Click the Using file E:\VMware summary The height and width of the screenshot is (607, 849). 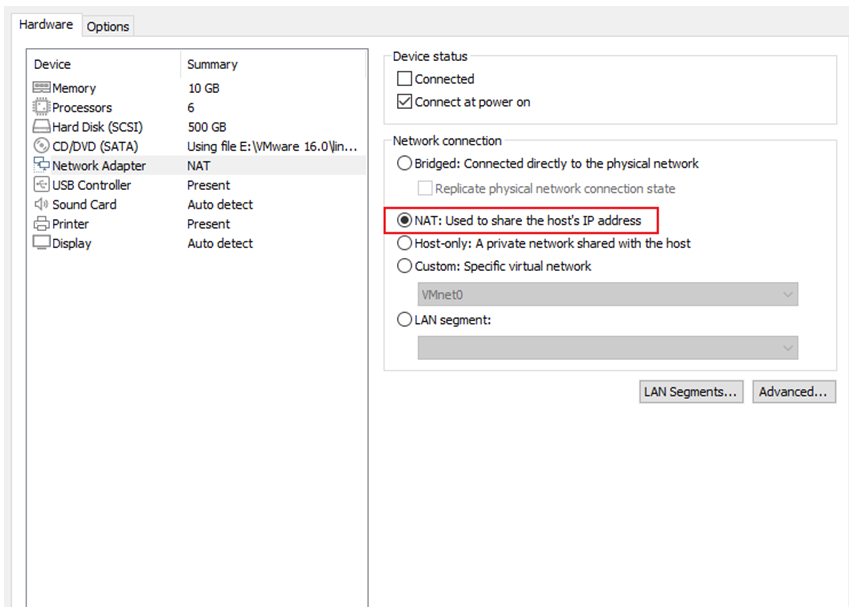click(272, 147)
